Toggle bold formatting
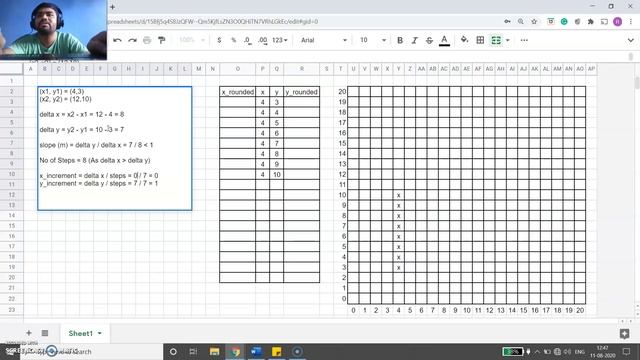This screenshot has width=640, height=360. pyautogui.click(x=400, y=40)
